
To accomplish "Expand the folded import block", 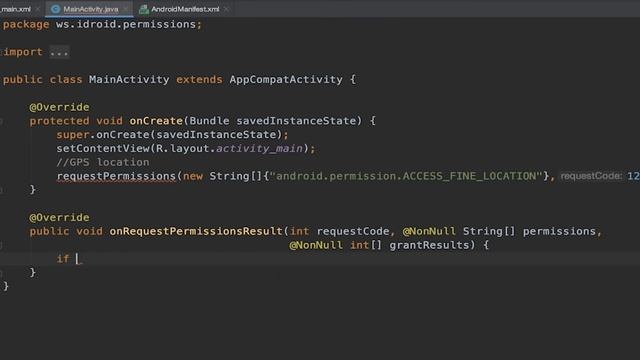I will pos(59,52).
